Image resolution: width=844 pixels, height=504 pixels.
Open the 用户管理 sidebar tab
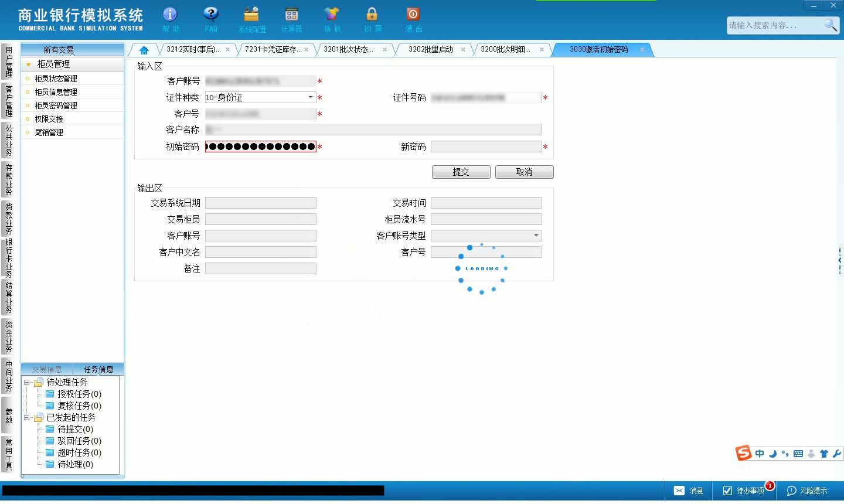[x=9, y=62]
